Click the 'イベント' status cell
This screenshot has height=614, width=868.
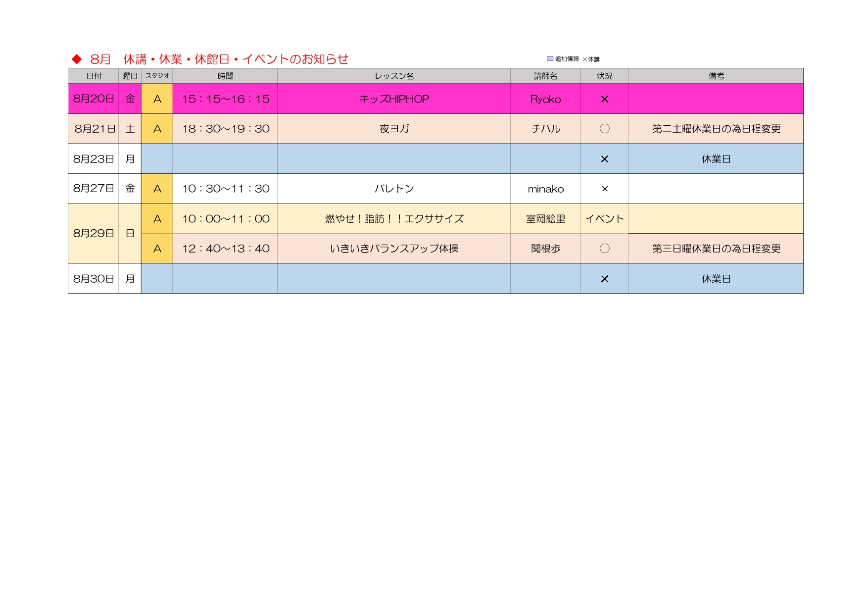(604, 219)
